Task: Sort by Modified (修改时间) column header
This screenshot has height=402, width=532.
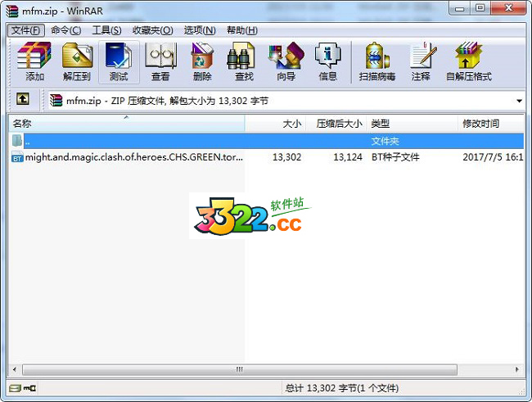Action: pyautogui.click(x=490, y=124)
